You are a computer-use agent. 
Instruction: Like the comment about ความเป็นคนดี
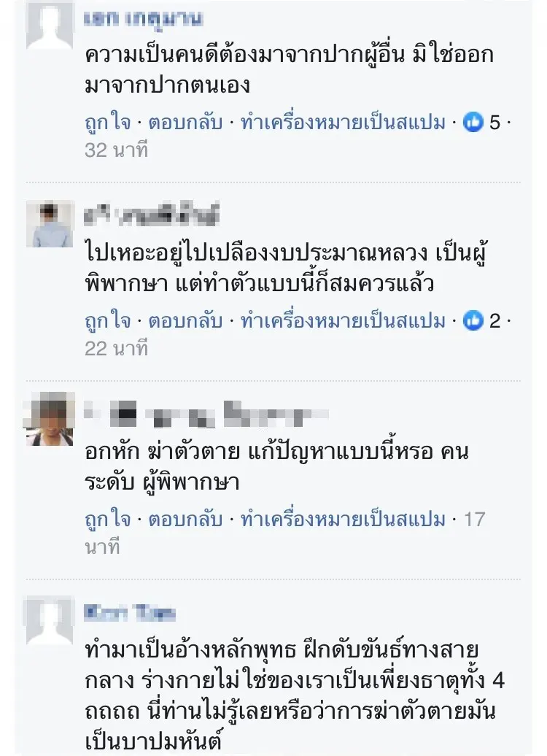tap(107, 123)
